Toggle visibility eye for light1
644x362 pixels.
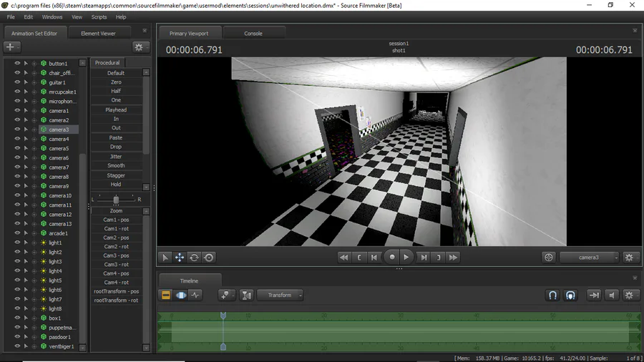(x=17, y=243)
